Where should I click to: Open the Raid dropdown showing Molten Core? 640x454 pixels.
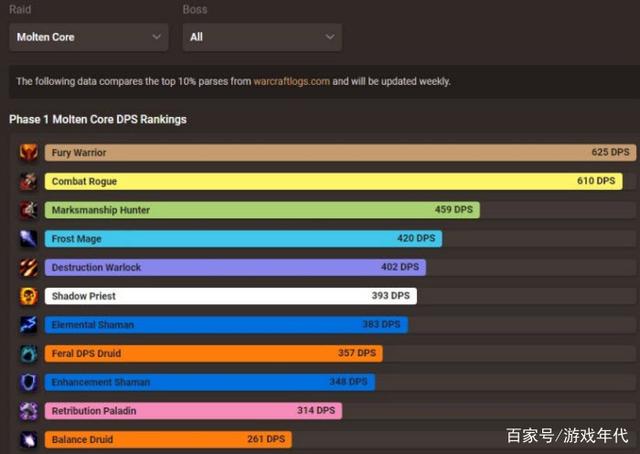[x=89, y=37]
